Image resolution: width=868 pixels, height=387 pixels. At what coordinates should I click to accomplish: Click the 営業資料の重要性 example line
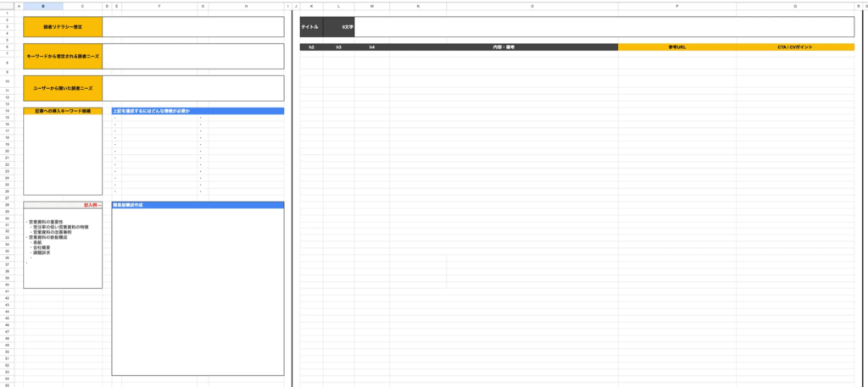pyautogui.click(x=46, y=222)
